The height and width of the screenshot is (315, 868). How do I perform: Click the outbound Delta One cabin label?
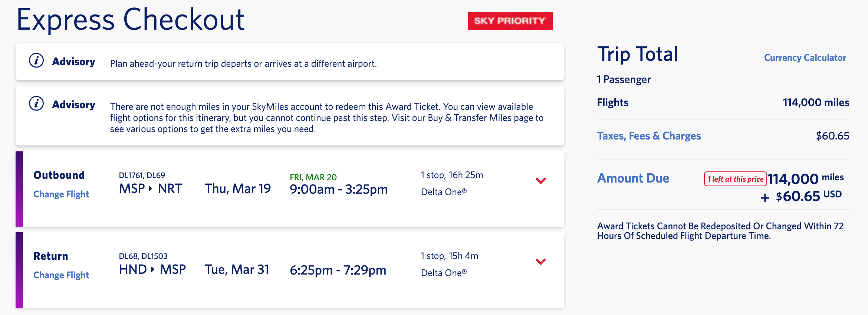tap(444, 192)
